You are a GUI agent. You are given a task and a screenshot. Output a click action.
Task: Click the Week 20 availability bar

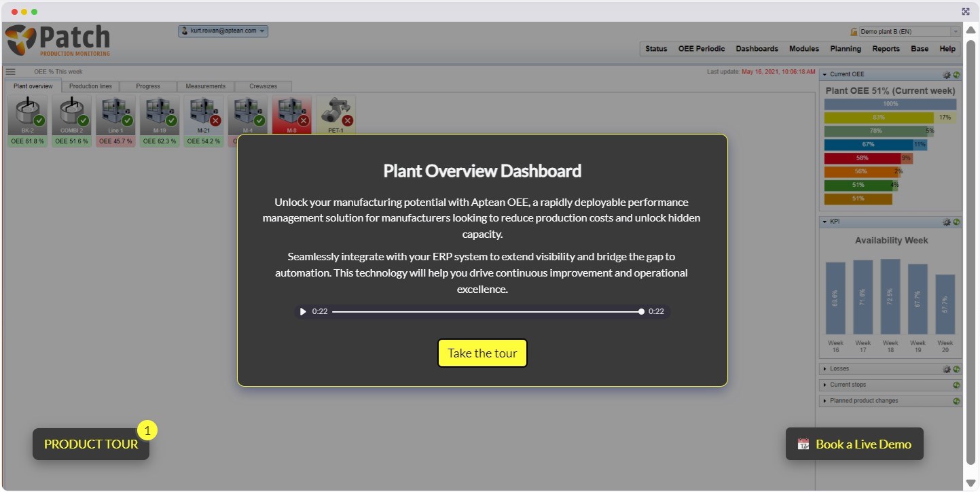[945, 304]
